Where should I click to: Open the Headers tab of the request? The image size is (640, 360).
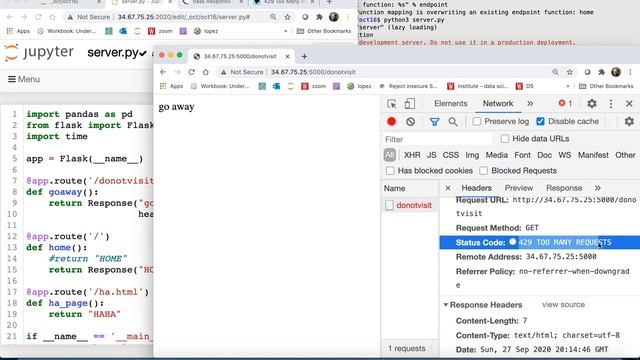pyautogui.click(x=476, y=188)
